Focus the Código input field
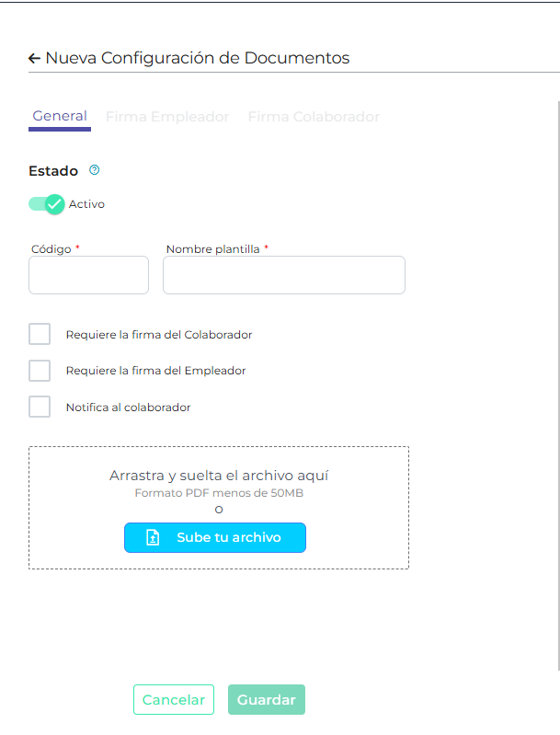This screenshot has height=735, width=560. pos(89,275)
